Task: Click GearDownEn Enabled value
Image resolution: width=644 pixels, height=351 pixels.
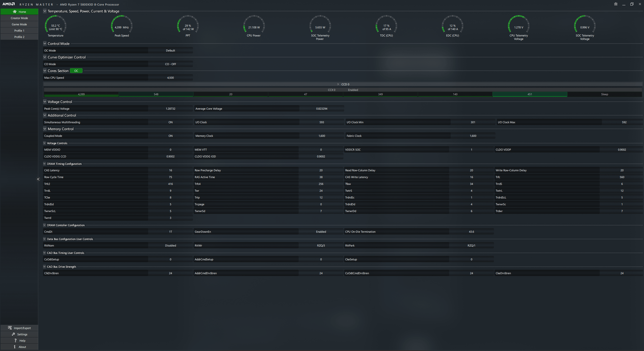Action: 321,232
